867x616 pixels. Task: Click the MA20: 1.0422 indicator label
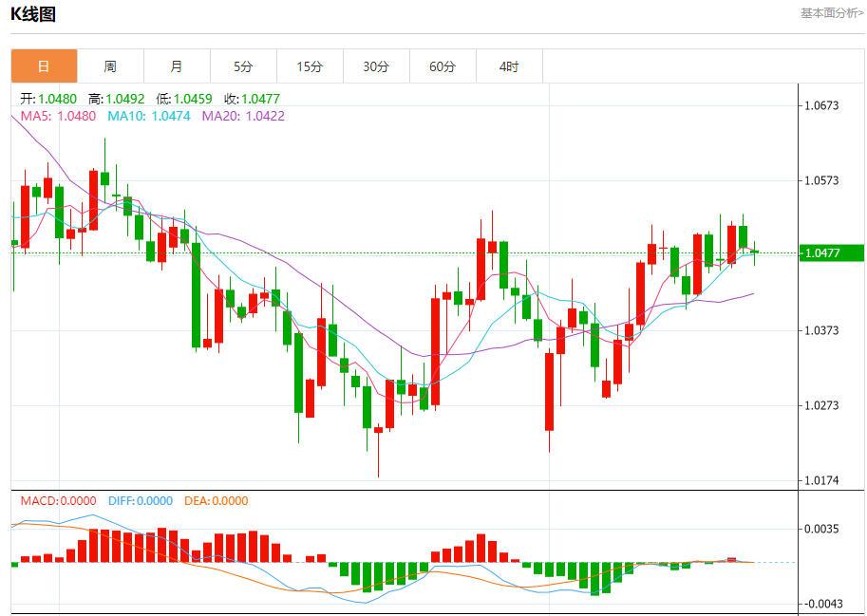point(243,116)
